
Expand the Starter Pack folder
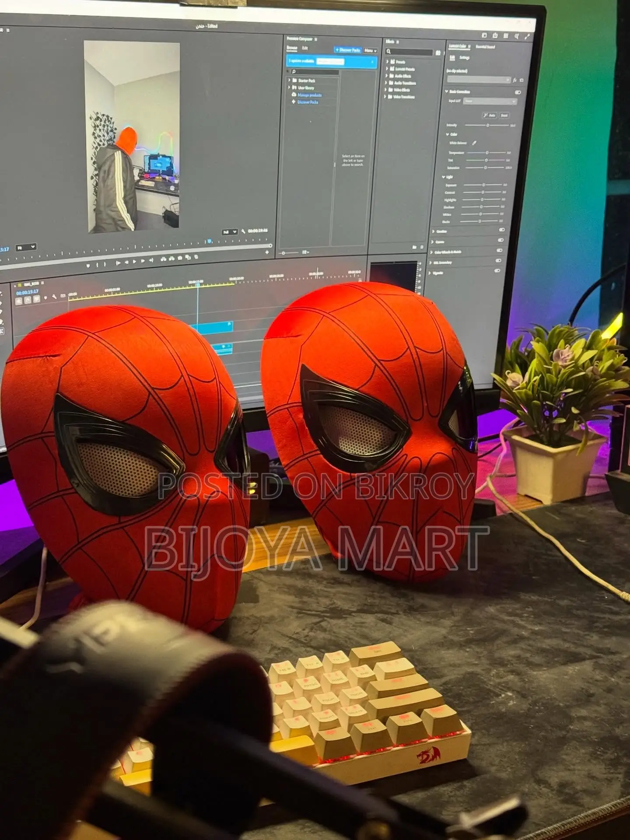pyautogui.click(x=289, y=80)
